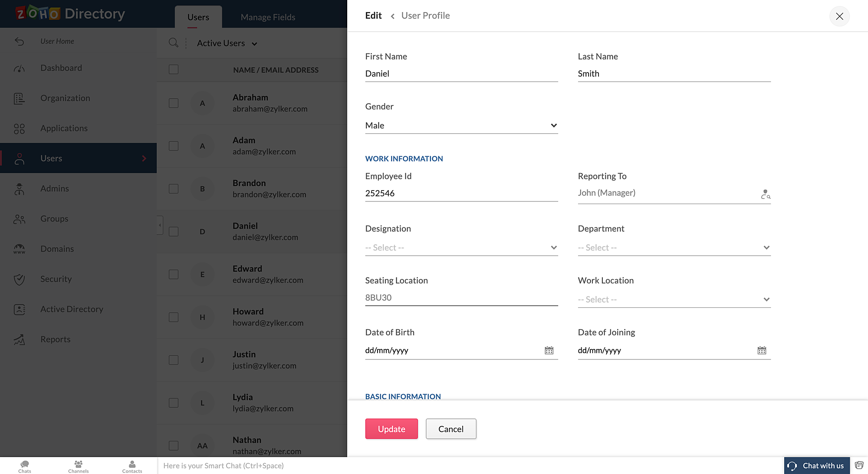Image resolution: width=868 pixels, height=474 pixels.
Task: Click the Reporting To user lookup icon
Action: [765, 194]
